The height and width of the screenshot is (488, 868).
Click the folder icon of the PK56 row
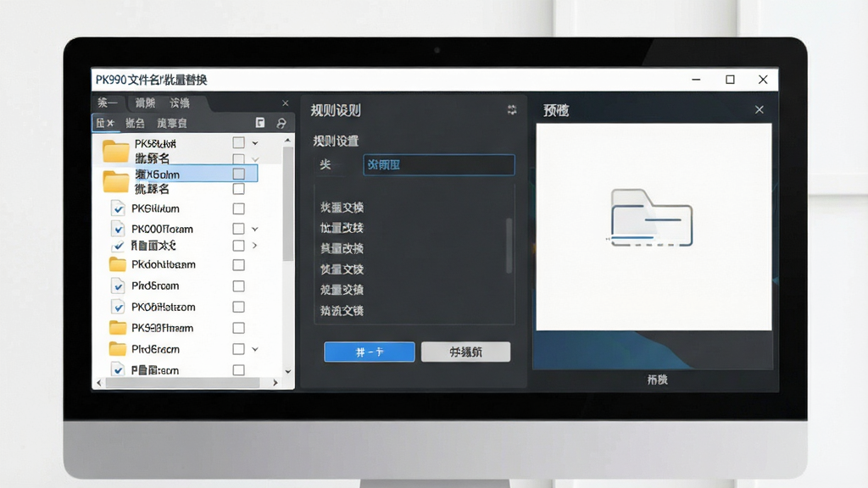coord(115,151)
